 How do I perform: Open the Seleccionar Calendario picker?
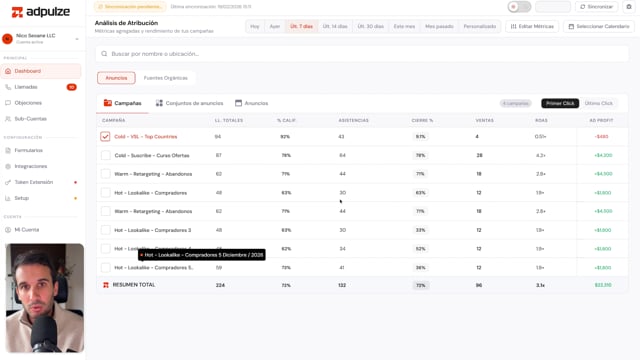[599, 26]
